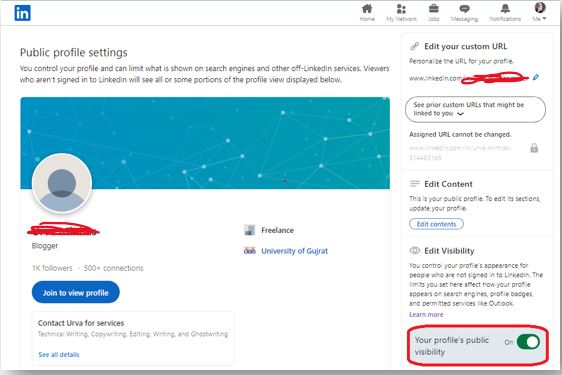
Task: Click Join to view profile button
Action: [76, 293]
